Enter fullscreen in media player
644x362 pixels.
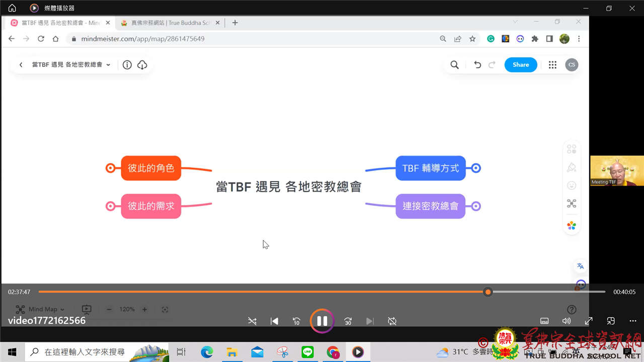point(588,321)
